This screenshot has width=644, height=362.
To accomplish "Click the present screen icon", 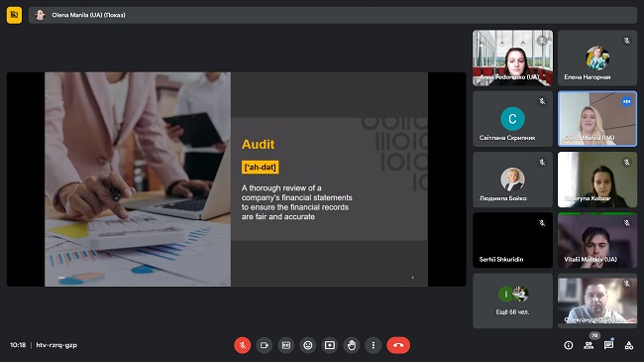I will [329, 345].
